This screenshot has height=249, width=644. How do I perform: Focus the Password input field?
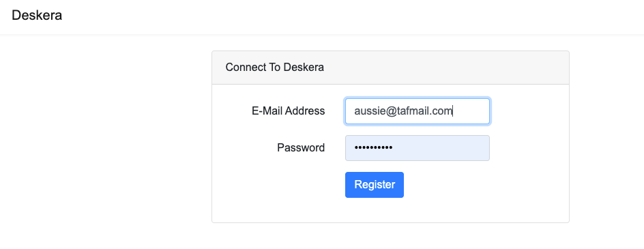point(418,148)
